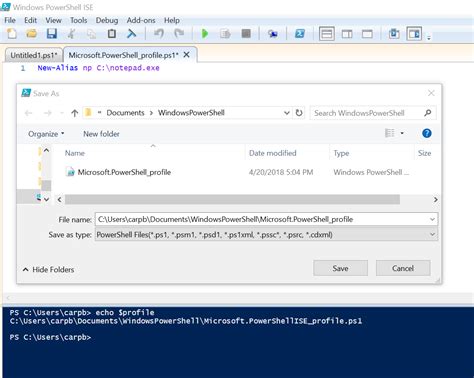The width and height of the screenshot is (474, 378).
Task: Open the View menu
Action: coord(53,20)
